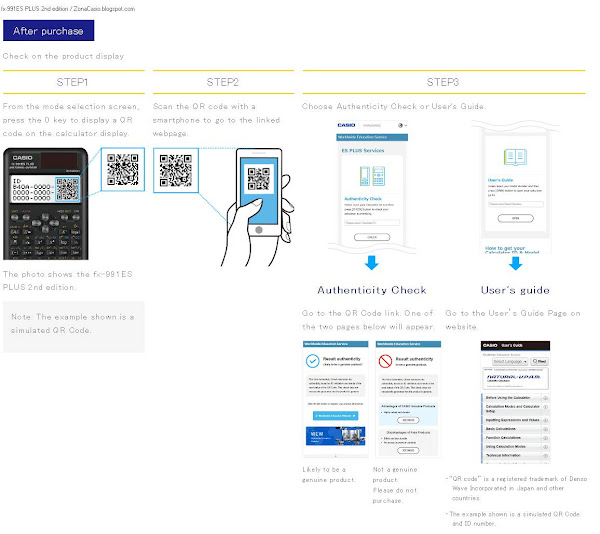Expand Inputting Expressions and Values section
Image resolution: width=600 pixels, height=534 pixels.
[x=515, y=420]
